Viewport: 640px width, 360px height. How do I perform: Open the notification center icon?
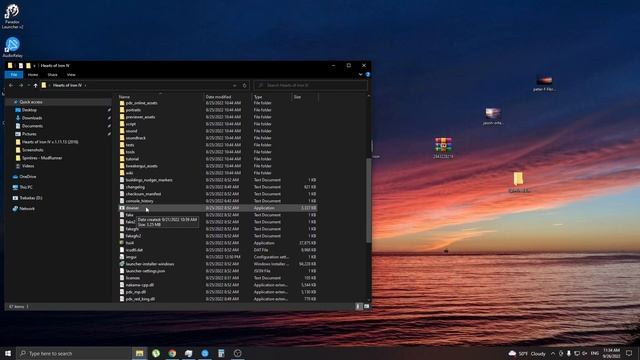pos(629,353)
